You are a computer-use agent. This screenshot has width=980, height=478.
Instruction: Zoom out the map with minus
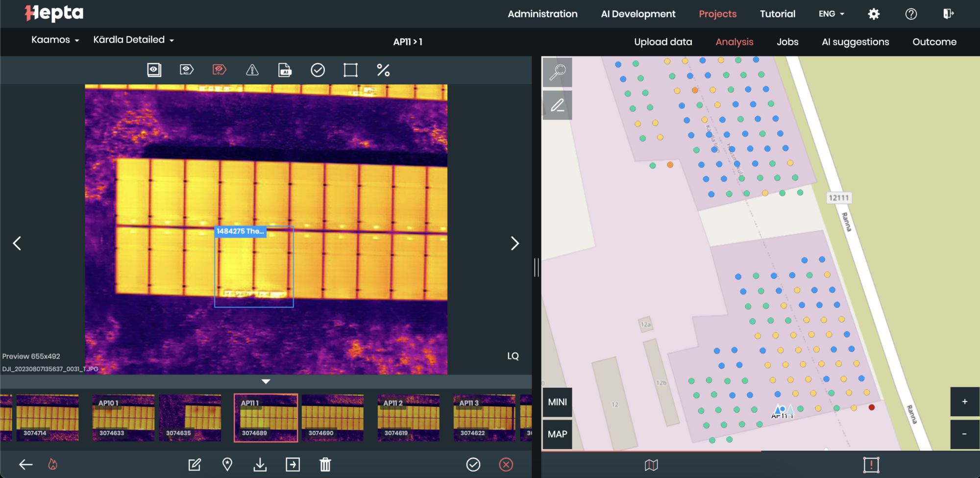(965, 434)
